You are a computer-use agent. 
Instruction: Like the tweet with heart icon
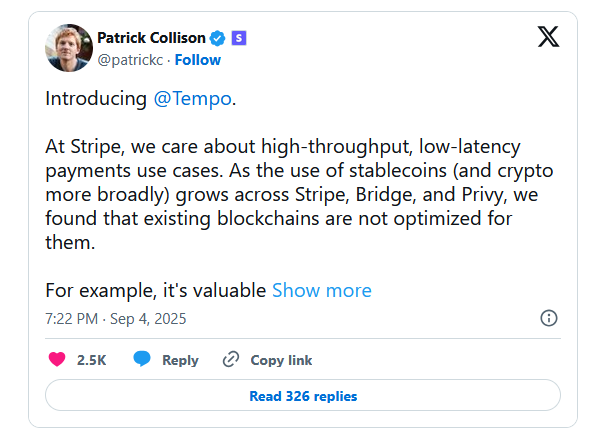point(57,359)
